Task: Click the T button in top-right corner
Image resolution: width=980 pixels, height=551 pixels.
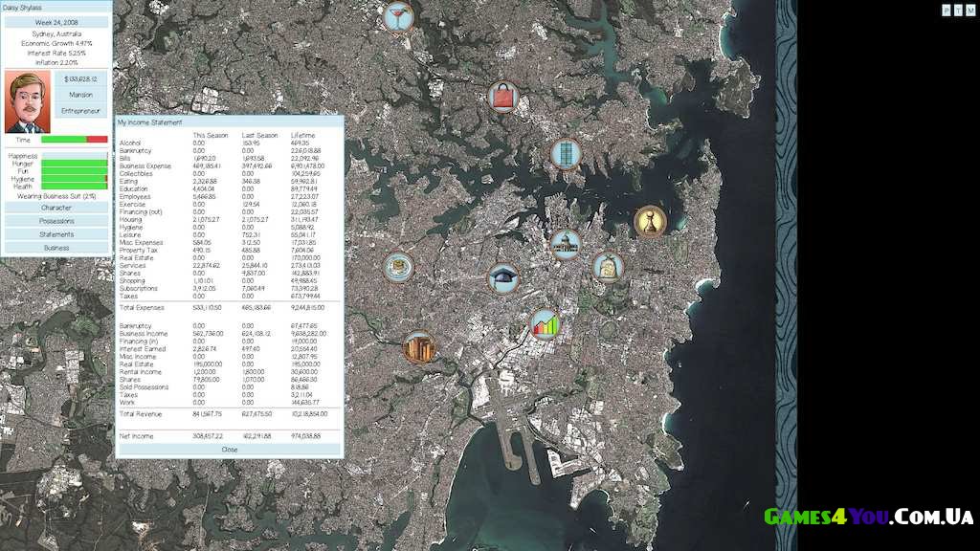Action: [958, 10]
